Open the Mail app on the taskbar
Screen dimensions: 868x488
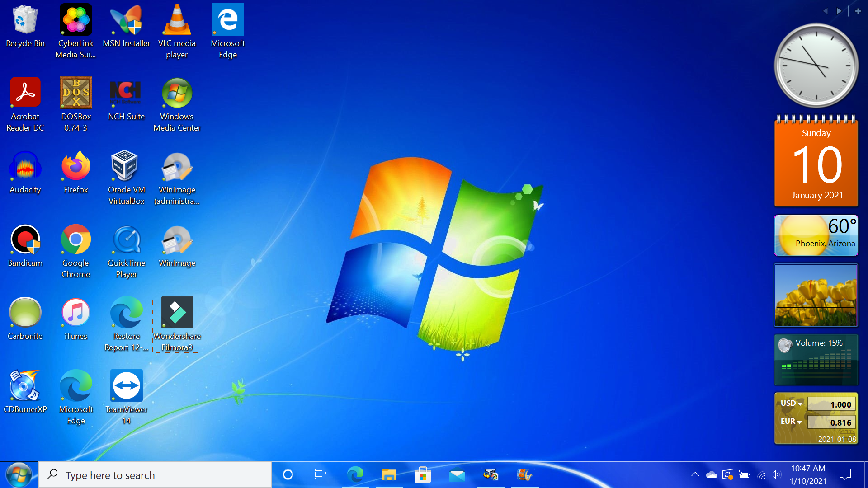[x=457, y=475]
